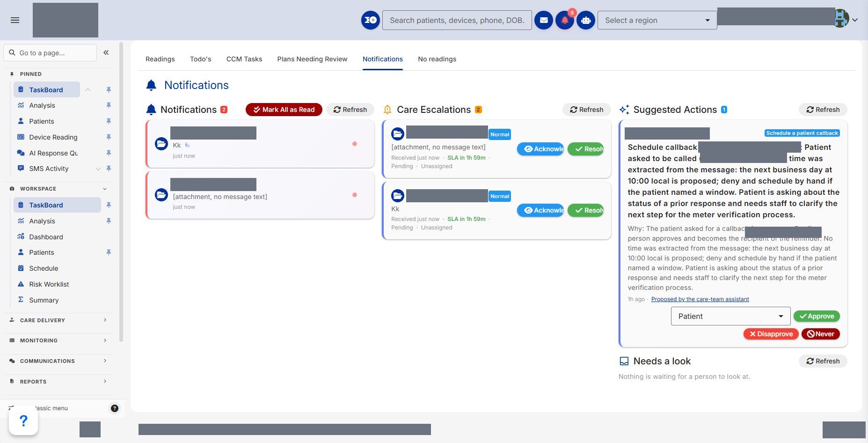The image size is (868, 443).
Task: Click the round icon left of search box
Action: click(x=371, y=20)
